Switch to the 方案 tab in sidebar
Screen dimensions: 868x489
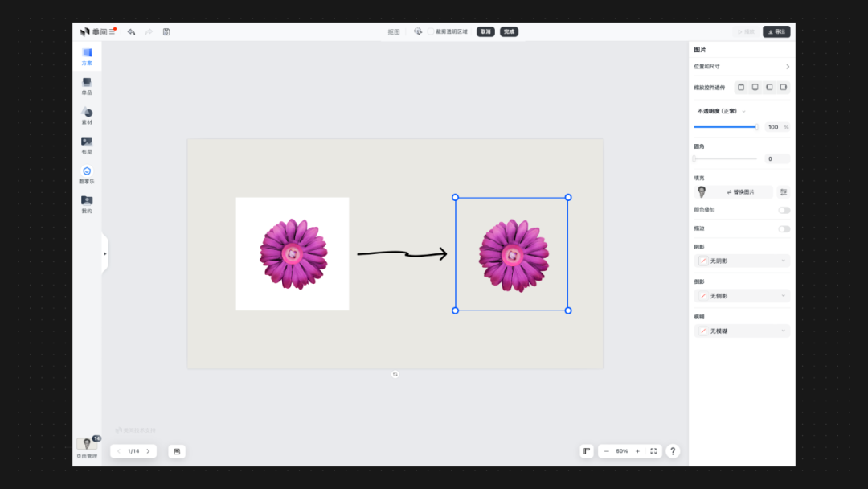(x=87, y=56)
